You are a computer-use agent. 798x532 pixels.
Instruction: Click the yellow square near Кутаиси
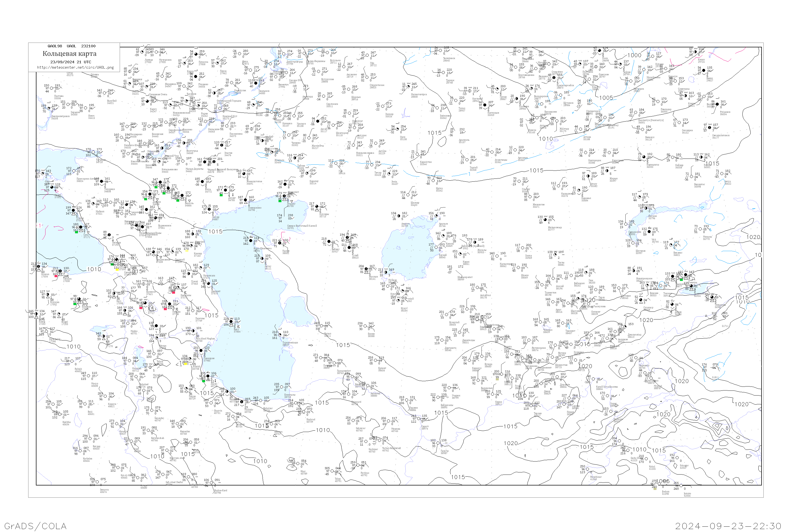[x=117, y=270]
